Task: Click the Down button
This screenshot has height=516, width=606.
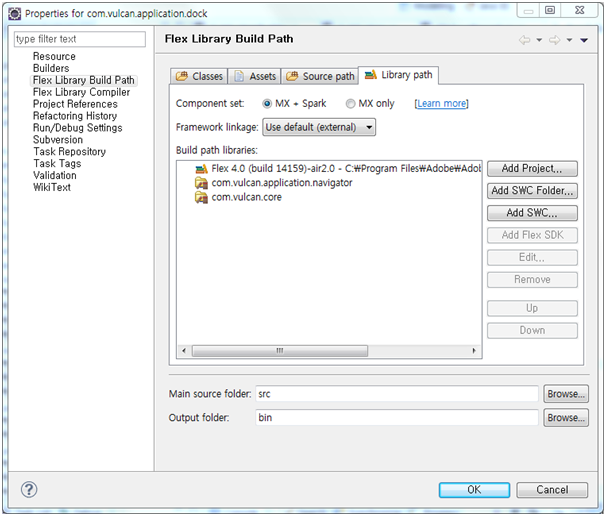Action: click(532, 330)
